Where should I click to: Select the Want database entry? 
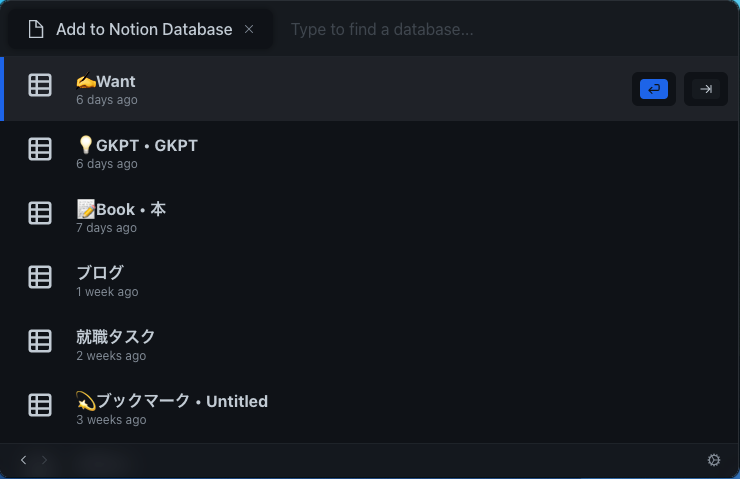click(370, 89)
